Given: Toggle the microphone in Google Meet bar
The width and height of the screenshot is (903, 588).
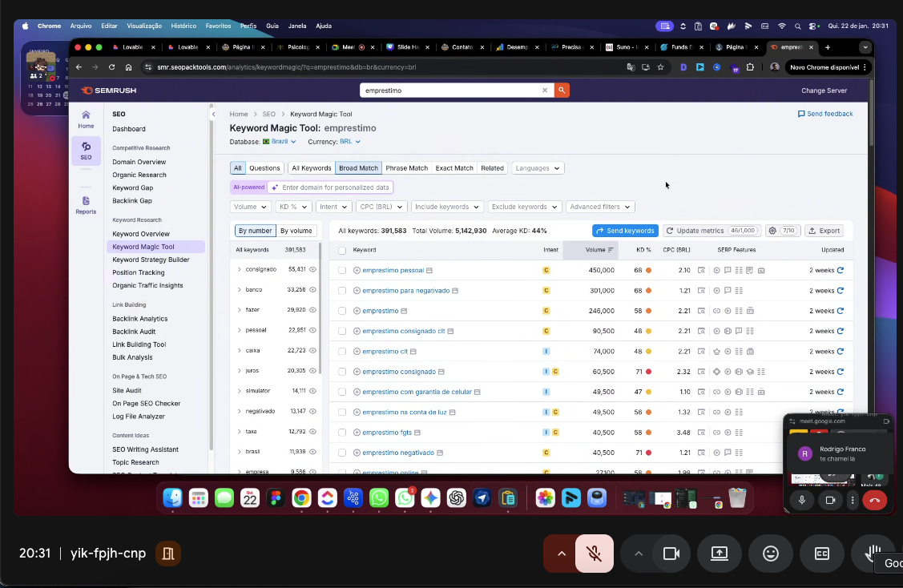Looking at the screenshot, I should click(x=594, y=554).
